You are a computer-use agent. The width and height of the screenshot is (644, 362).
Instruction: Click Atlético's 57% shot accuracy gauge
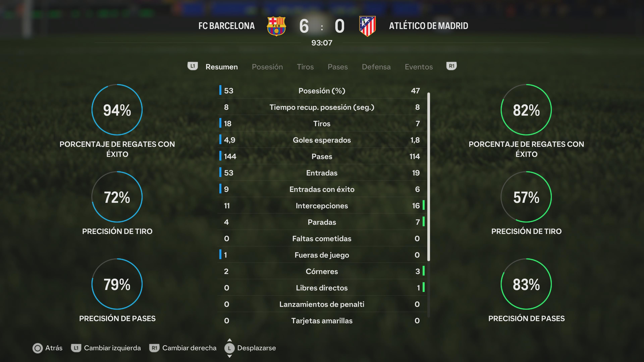click(526, 197)
